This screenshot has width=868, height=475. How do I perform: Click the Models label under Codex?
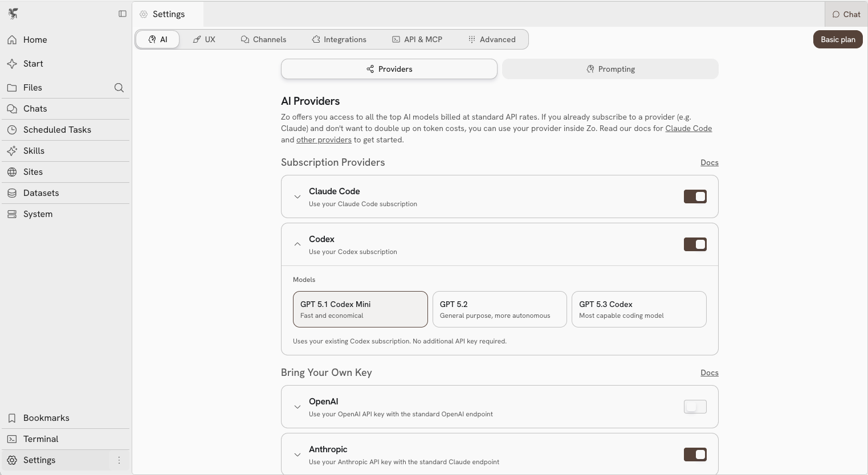tap(304, 280)
